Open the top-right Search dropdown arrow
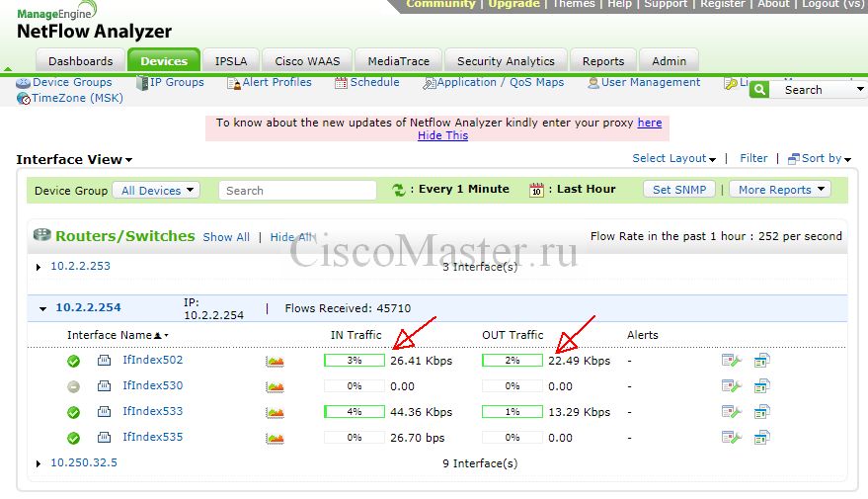The image size is (868, 499). point(860,89)
